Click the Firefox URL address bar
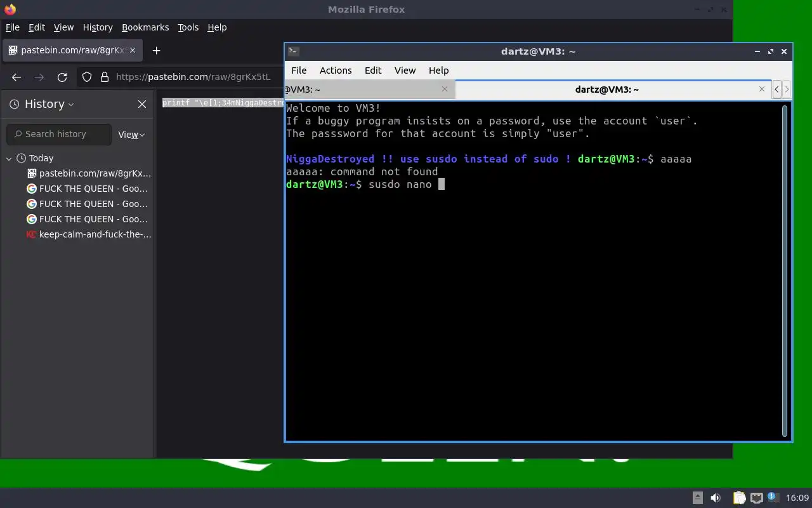This screenshot has width=812, height=508. [x=193, y=77]
